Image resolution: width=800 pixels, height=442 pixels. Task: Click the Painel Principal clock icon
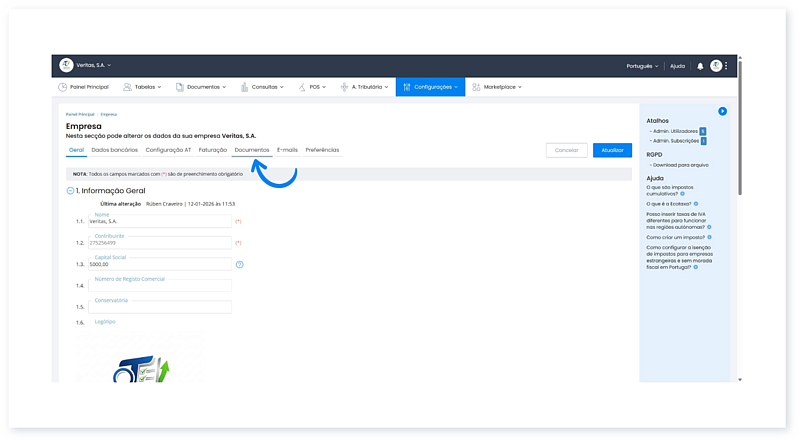pos(62,87)
